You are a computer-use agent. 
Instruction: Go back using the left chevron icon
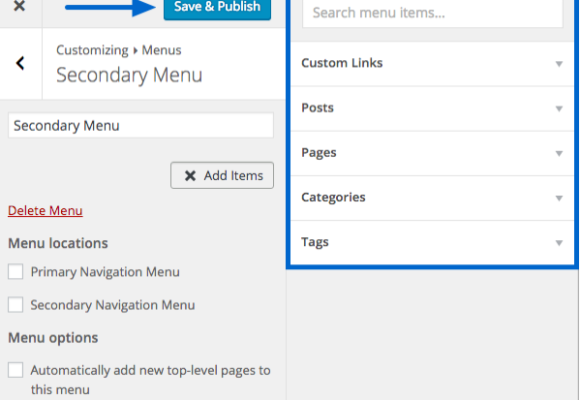[20, 63]
